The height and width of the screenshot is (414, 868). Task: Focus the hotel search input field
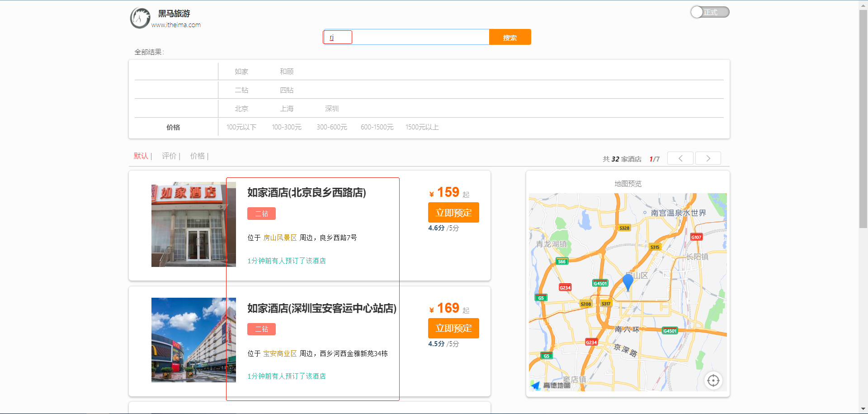(406, 37)
